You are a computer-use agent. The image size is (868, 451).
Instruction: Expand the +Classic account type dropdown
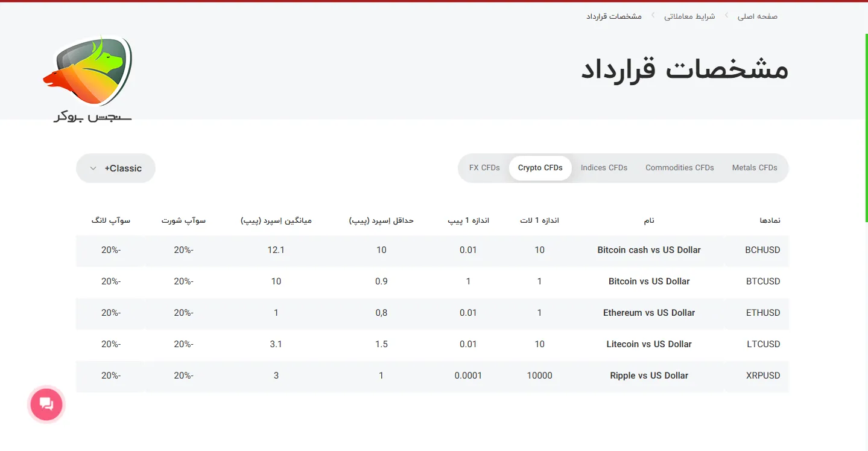(115, 168)
